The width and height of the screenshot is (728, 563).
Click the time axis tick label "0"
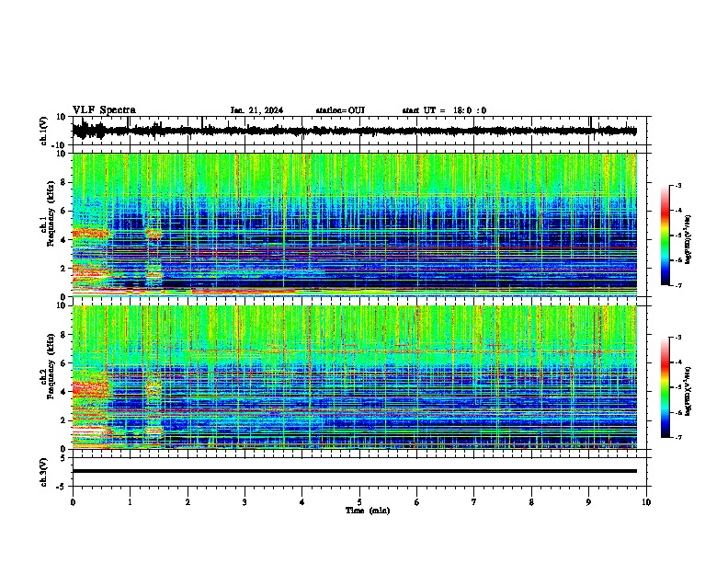pyautogui.click(x=73, y=502)
